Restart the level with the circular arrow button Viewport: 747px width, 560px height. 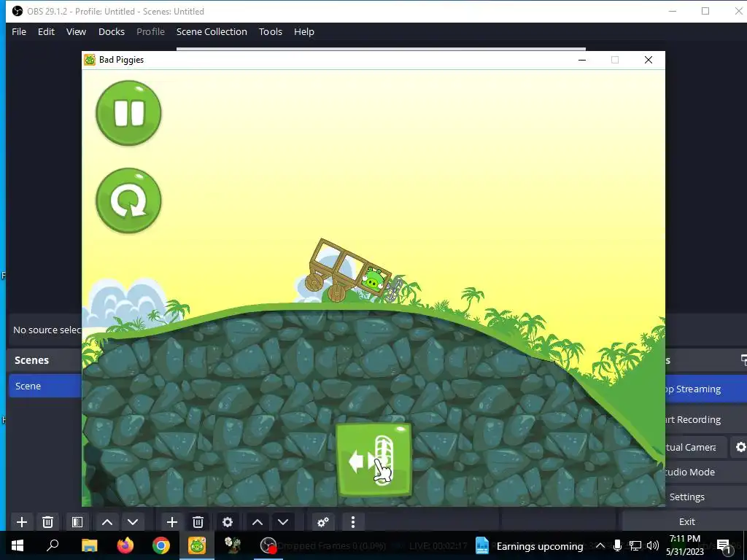[x=128, y=201]
